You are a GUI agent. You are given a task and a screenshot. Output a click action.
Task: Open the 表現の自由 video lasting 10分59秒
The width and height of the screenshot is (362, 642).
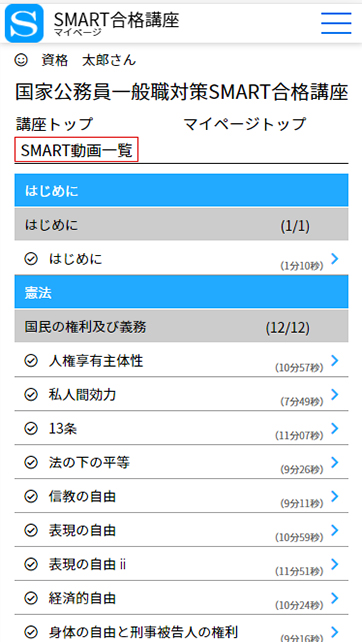point(181,530)
